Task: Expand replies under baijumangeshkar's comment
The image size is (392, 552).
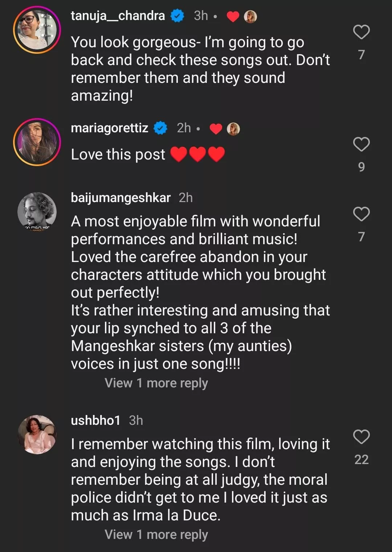Action: pos(156,383)
